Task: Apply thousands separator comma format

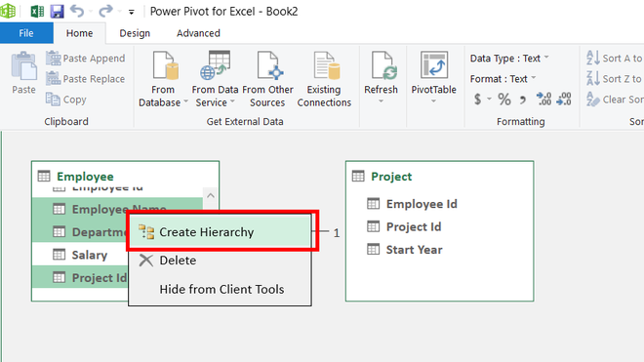Action: pyautogui.click(x=522, y=100)
